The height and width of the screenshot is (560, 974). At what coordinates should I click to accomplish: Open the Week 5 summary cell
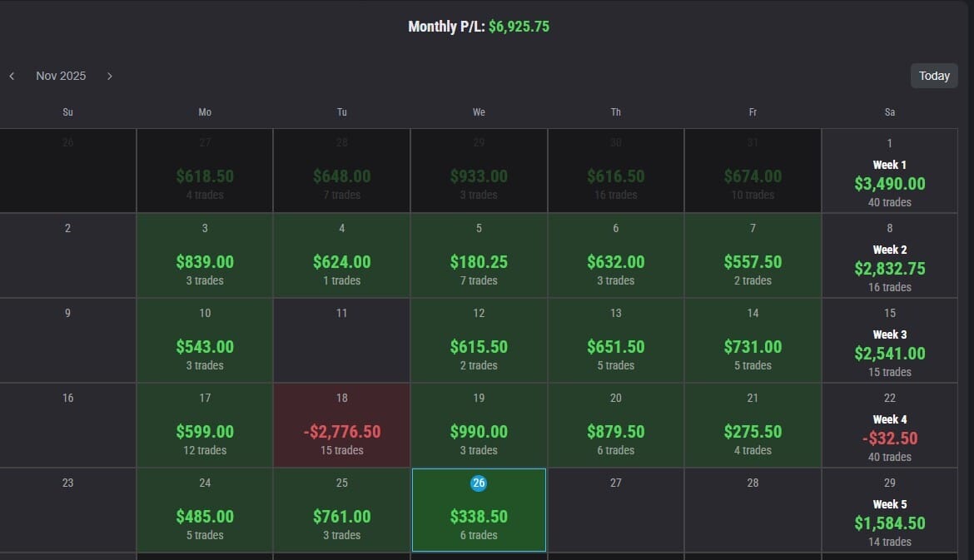click(889, 511)
